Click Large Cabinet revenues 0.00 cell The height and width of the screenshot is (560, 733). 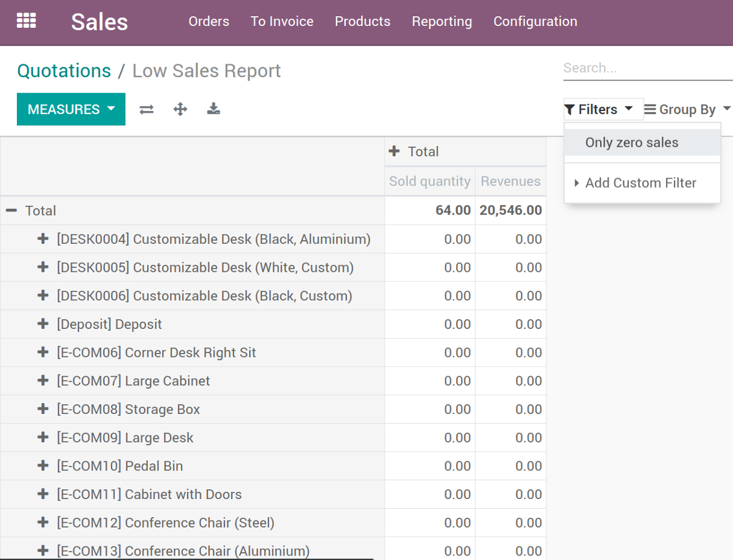pos(511,381)
